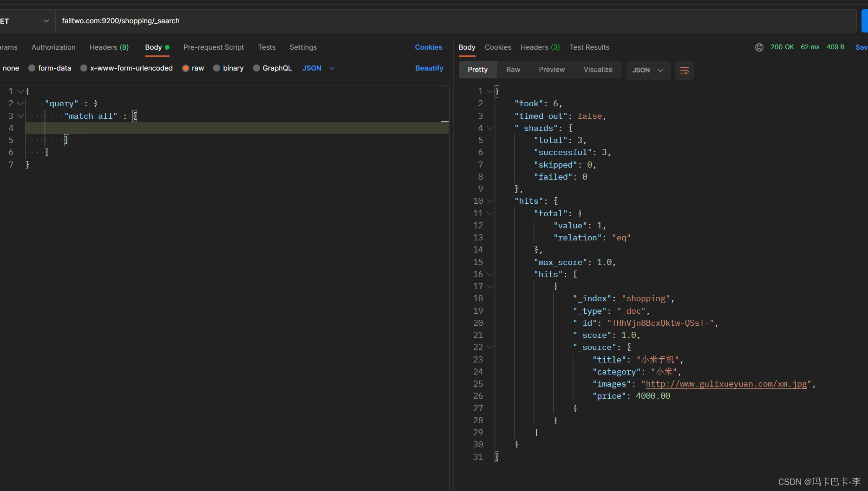Select x-www-form-urlencoded radio button
Image resolution: width=868 pixels, height=491 pixels.
coord(84,68)
